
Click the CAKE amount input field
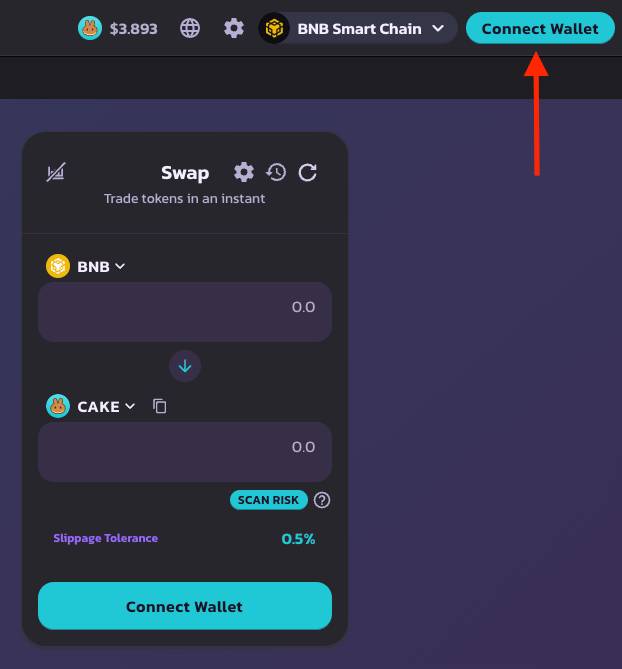coord(185,452)
